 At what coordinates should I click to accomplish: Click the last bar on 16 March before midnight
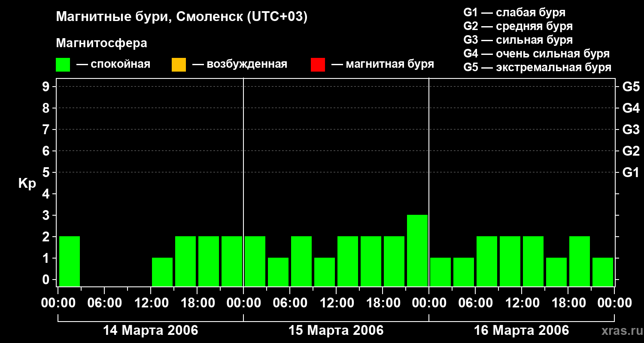(x=603, y=272)
